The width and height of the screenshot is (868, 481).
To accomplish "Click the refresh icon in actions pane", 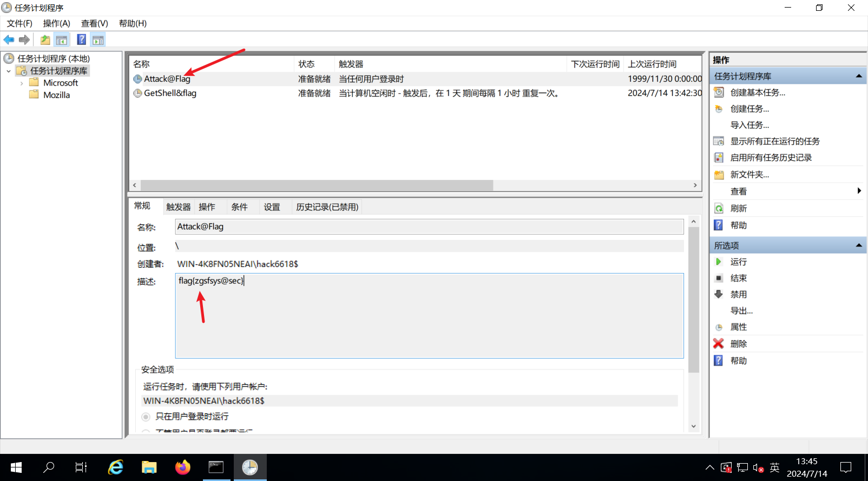I will [719, 209].
